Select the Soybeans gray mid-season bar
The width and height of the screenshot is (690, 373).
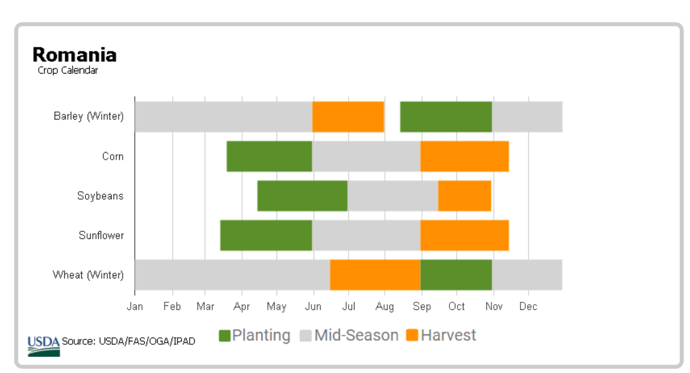(393, 196)
